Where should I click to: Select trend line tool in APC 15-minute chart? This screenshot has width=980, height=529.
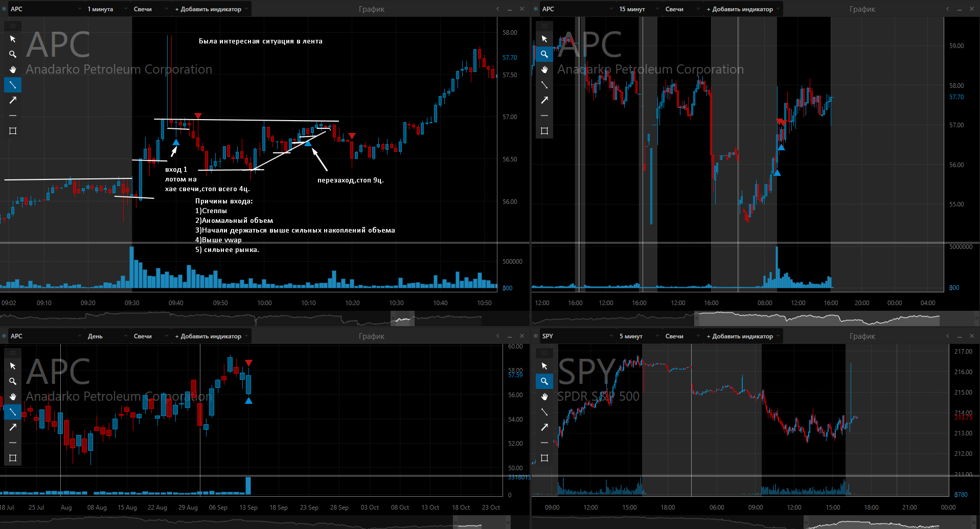(544, 85)
